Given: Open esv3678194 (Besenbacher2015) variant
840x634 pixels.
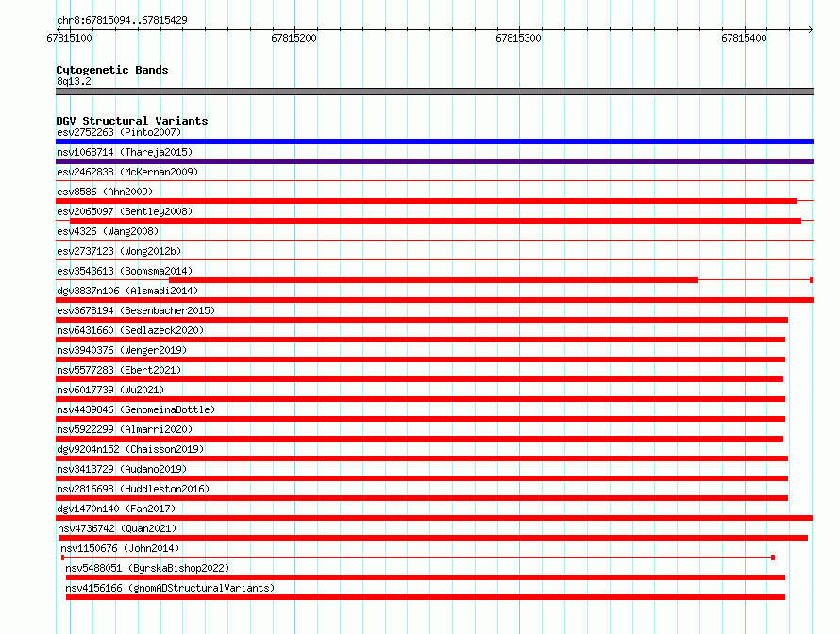Looking at the screenshot, I should 136,310.
